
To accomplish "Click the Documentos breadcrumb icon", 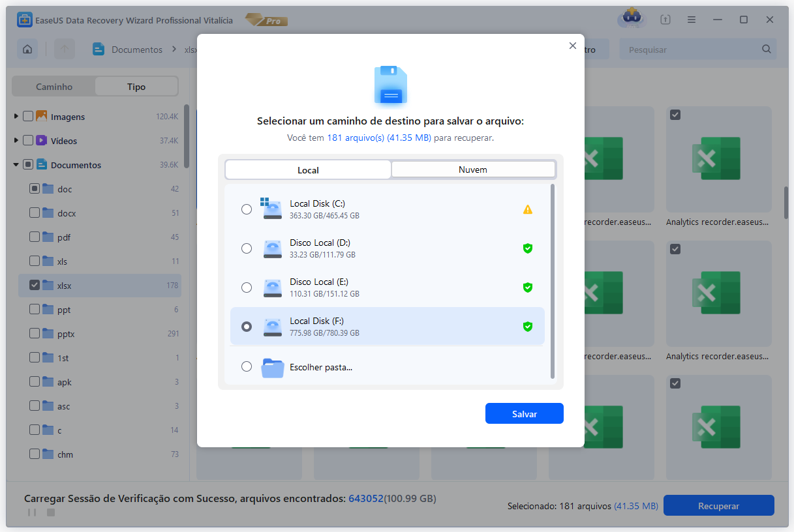I will pos(99,50).
